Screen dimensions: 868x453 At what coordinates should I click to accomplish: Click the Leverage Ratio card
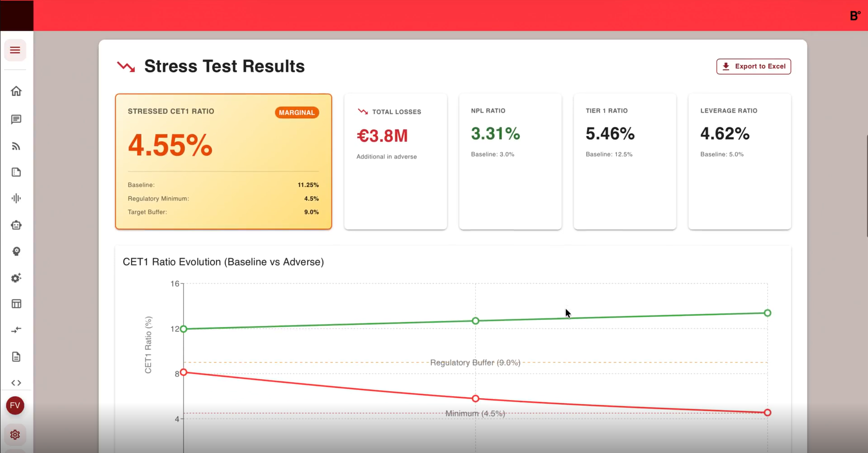(x=739, y=161)
